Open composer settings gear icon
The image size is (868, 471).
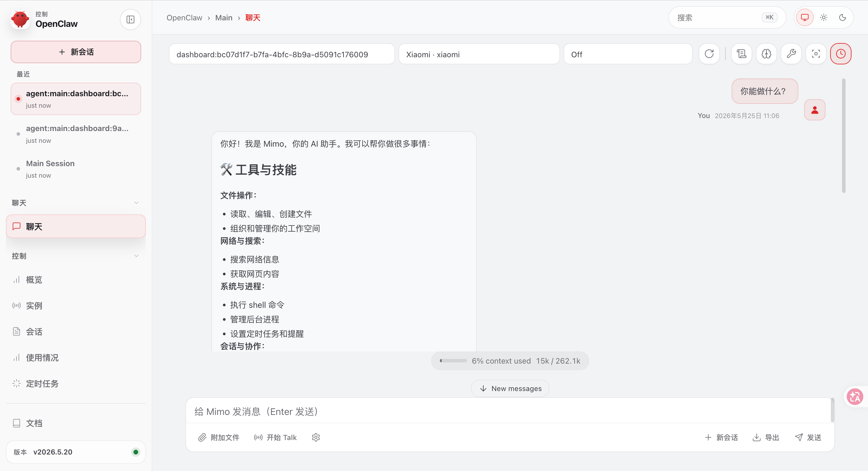pyautogui.click(x=316, y=437)
